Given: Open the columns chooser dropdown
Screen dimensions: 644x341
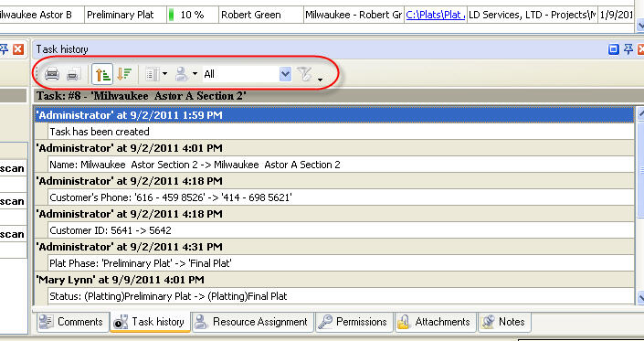Looking at the screenshot, I should 156,74.
